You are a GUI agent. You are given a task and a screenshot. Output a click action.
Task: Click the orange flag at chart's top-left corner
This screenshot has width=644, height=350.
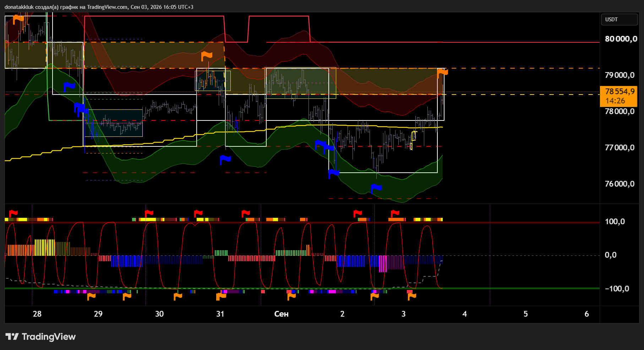tap(18, 20)
